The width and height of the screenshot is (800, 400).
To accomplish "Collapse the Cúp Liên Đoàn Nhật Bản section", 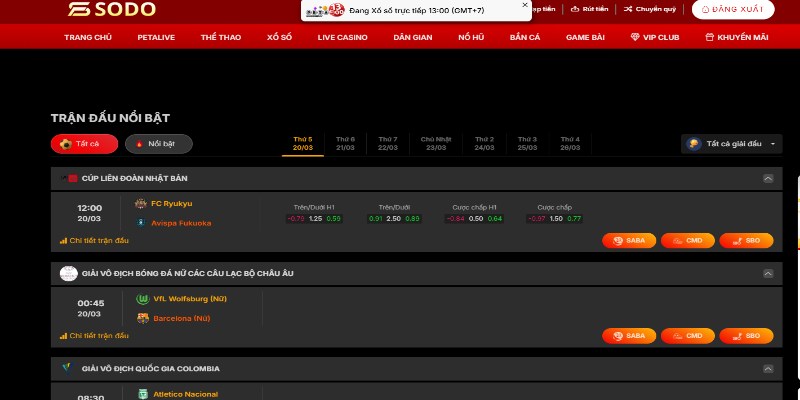I will click(x=768, y=178).
